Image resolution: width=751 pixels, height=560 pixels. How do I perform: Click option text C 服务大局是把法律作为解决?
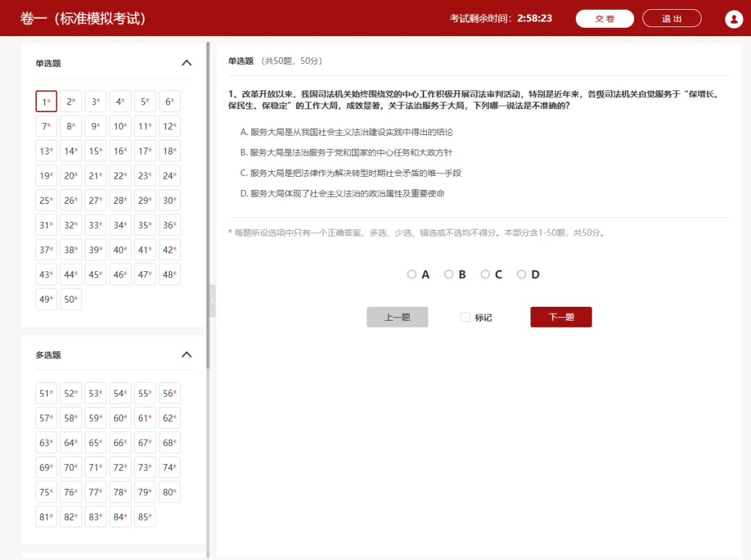click(350, 173)
